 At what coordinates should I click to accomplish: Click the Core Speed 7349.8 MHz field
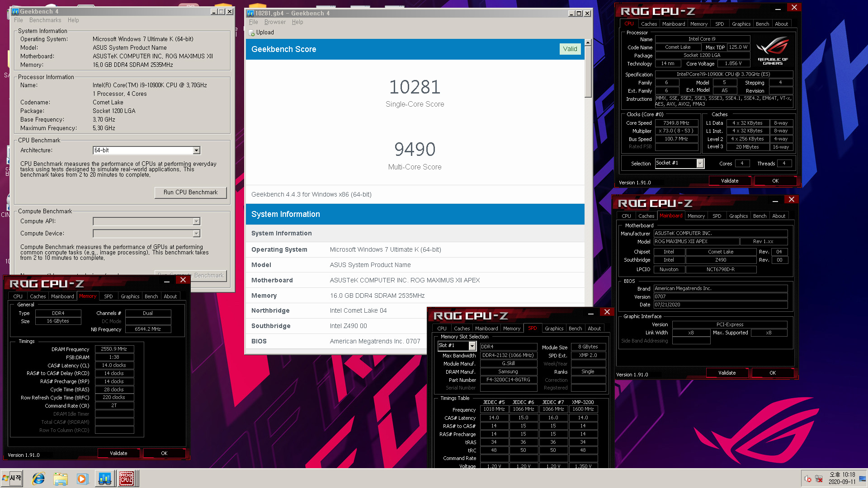[x=676, y=123]
